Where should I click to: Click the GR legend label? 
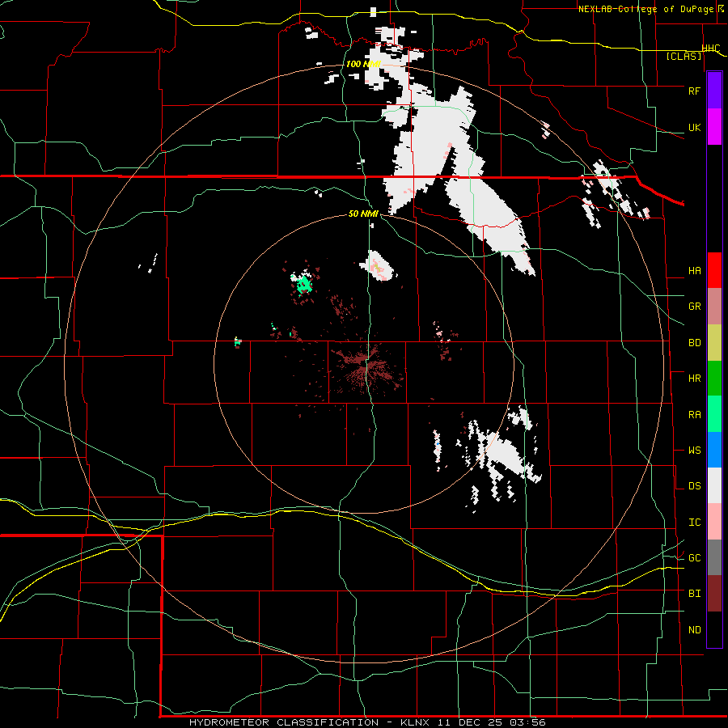coord(694,307)
